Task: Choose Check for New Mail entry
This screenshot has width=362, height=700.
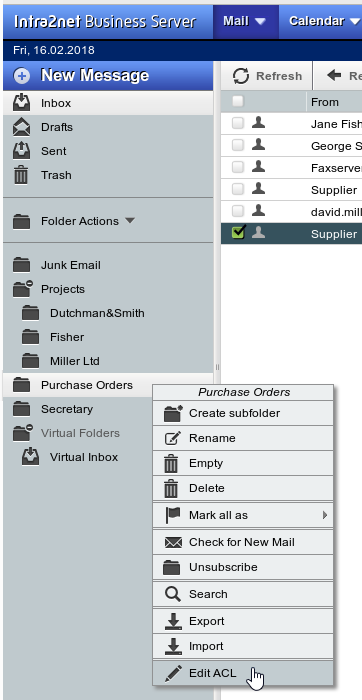Action: [243, 542]
